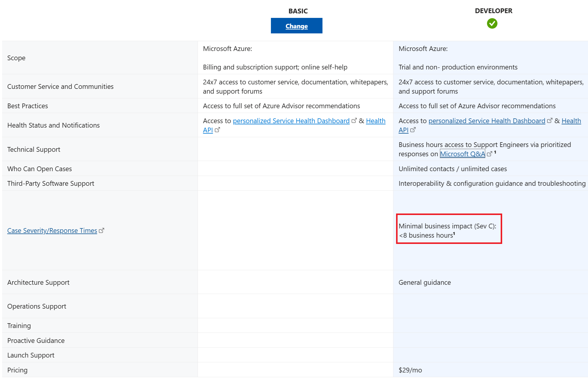Image resolution: width=588 pixels, height=379 pixels.
Task: Click the Pricing row label
Action: pyautogui.click(x=17, y=370)
